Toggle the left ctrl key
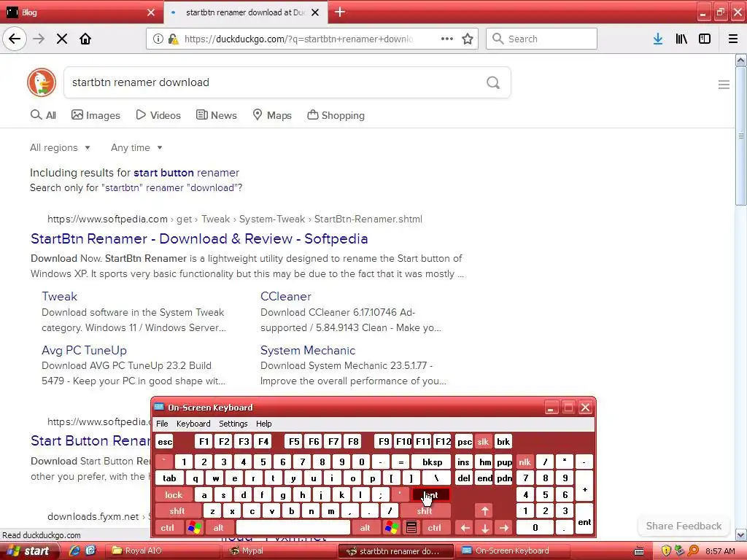 click(x=167, y=528)
